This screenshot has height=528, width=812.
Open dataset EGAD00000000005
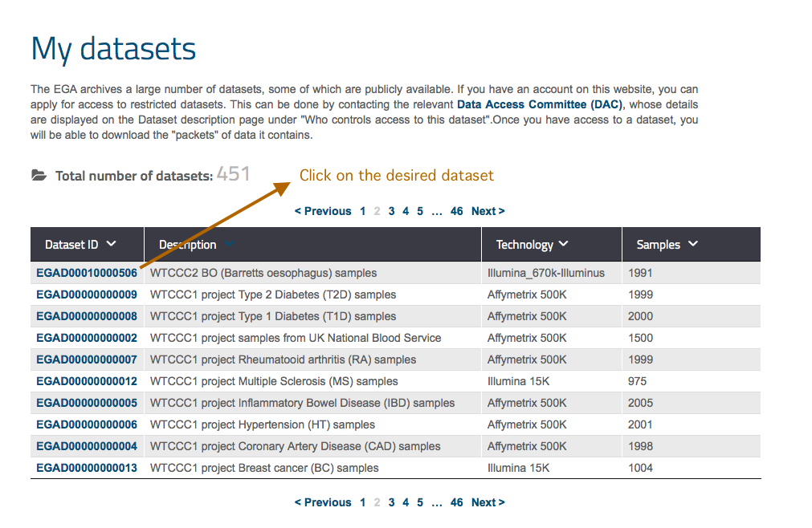87,403
